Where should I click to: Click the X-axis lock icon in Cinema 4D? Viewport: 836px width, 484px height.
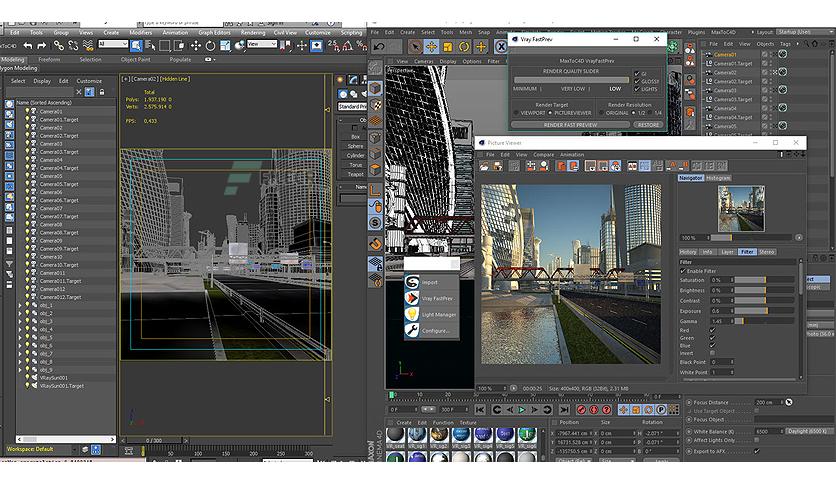tap(501, 47)
